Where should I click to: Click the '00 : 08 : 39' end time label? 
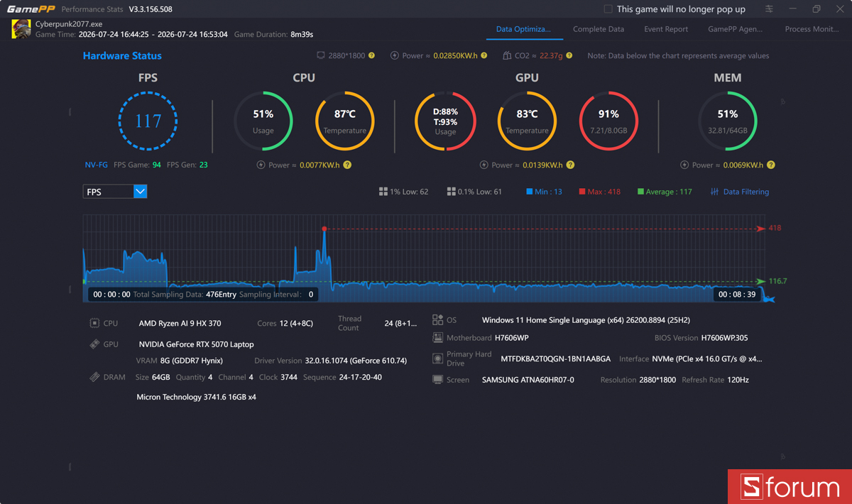point(737,294)
